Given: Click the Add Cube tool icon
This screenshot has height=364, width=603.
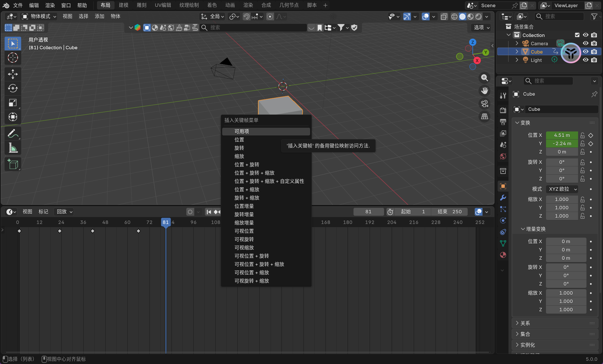Looking at the screenshot, I should (x=13, y=164).
